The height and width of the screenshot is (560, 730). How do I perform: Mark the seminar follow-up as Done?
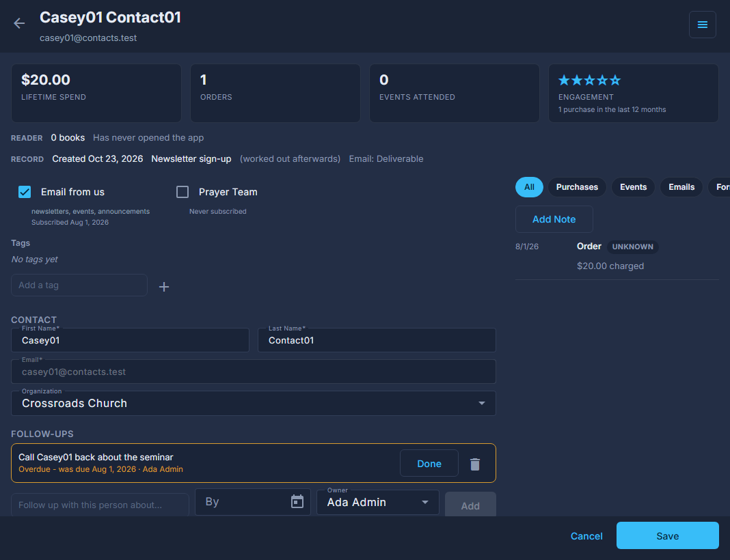coord(429,463)
